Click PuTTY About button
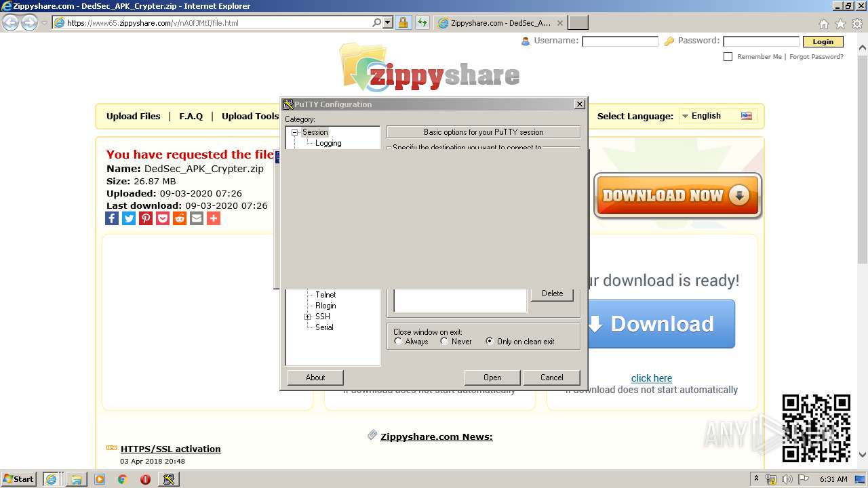This screenshot has width=868, height=488. tap(315, 378)
